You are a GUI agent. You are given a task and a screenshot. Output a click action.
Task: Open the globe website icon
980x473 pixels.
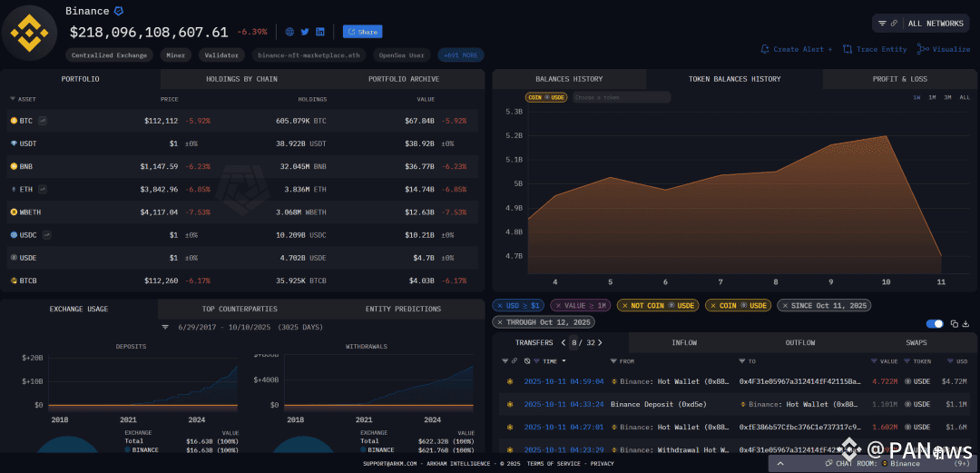coord(290,32)
